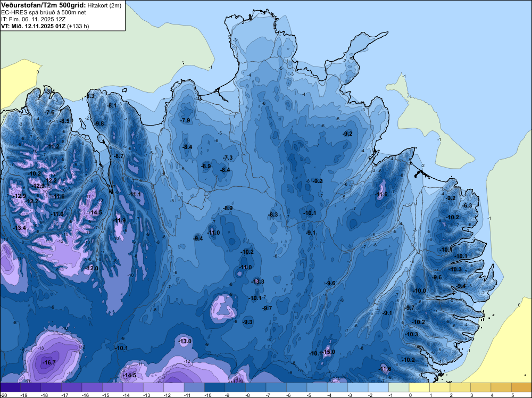Click the -8.1 temperature label
Image resolution: width=532 pixels, height=398 pixels.
point(112,105)
